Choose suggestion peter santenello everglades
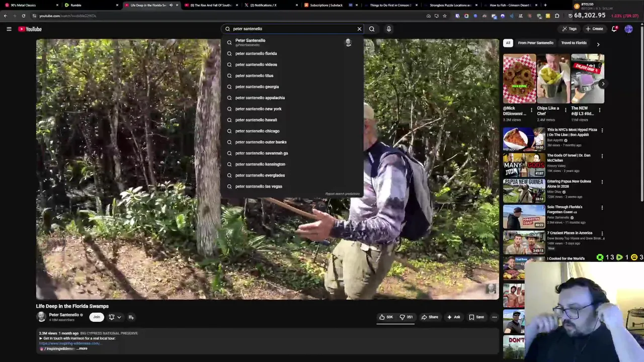 292,175
